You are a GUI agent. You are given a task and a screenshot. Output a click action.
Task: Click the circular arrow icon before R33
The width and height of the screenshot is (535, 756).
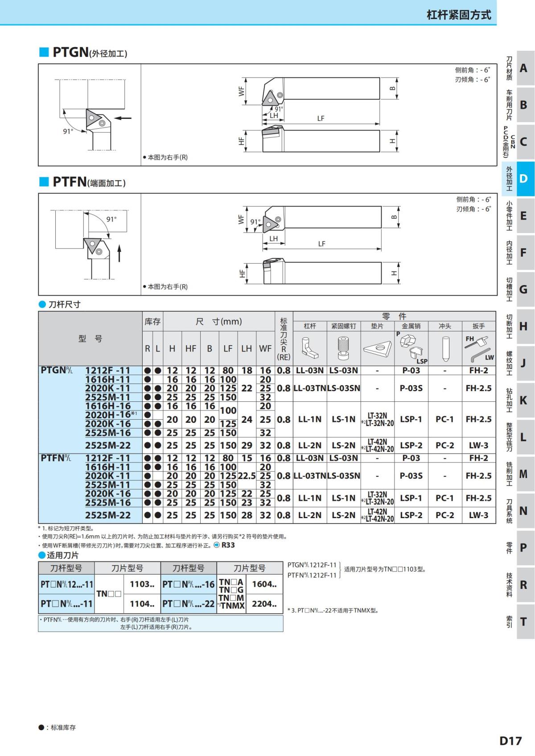(217, 545)
